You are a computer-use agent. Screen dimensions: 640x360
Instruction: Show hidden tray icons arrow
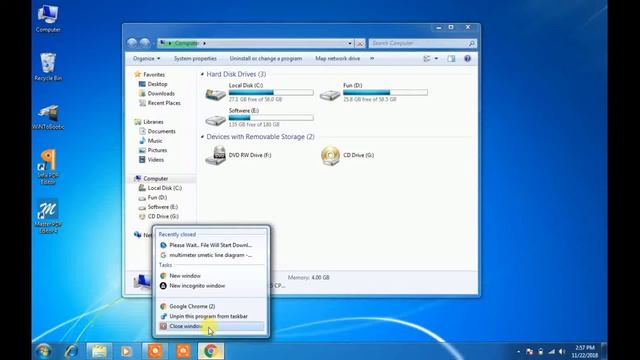[518, 351]
